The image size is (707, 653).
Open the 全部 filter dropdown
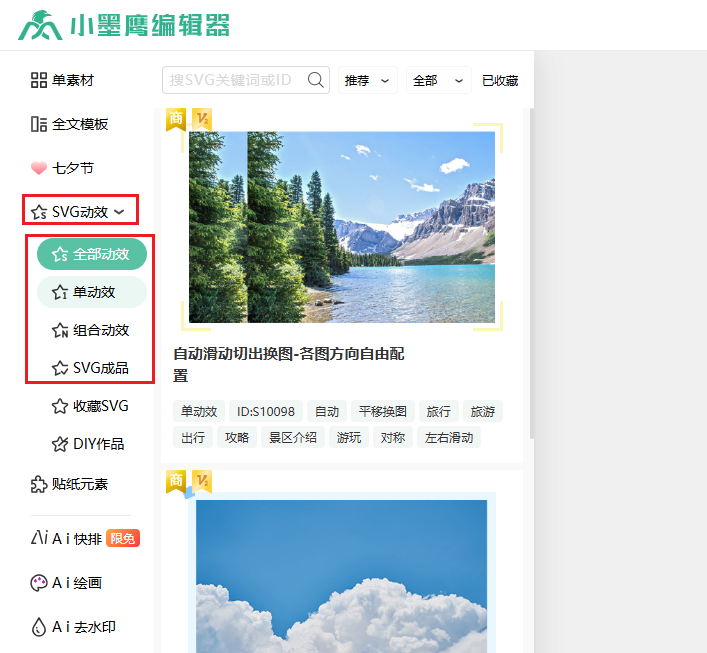click(x=438, y=81)
